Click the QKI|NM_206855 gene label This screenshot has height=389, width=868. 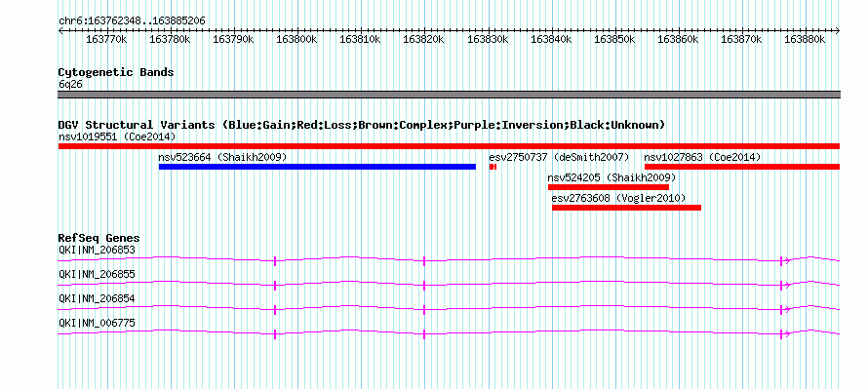coord(97,274)
